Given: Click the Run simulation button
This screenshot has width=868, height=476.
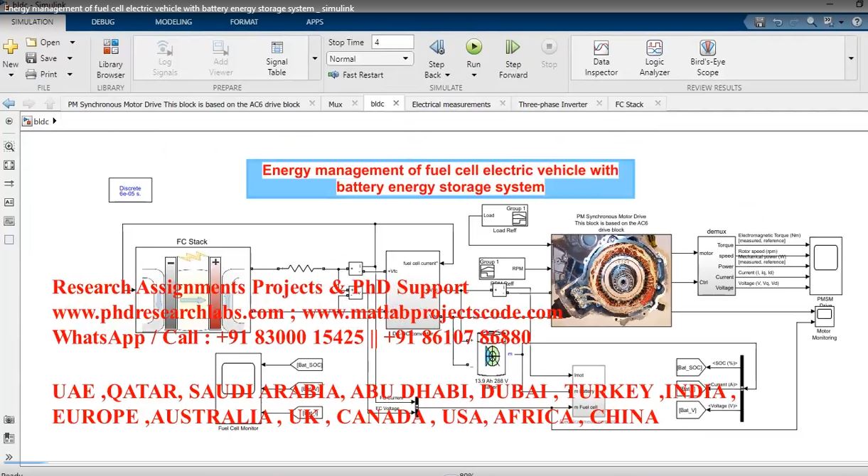Looking at the screenshot, I should pos(473,48).
